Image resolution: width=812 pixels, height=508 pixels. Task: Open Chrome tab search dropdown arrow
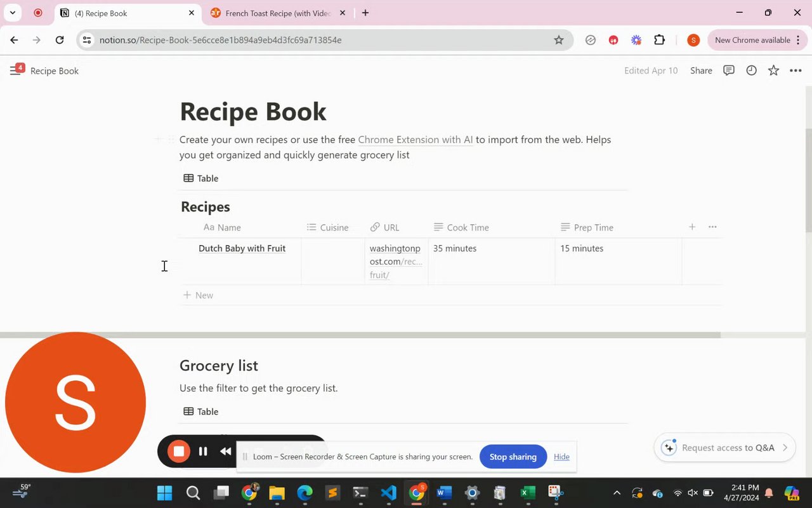(x=13, y=13)
